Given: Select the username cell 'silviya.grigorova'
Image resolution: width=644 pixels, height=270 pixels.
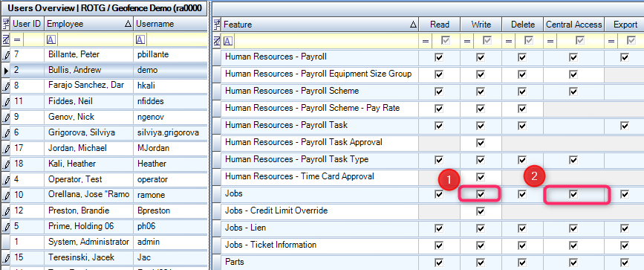Looking at the screenshot, I should (x=170, y=133).
